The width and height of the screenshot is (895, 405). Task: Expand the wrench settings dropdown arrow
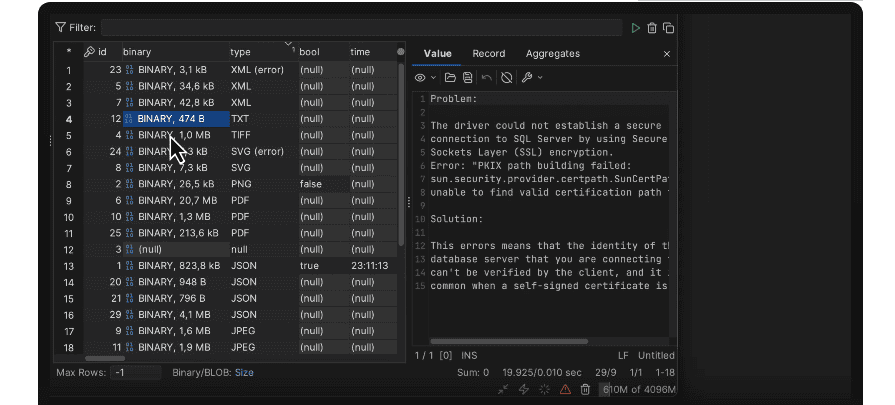540,78
